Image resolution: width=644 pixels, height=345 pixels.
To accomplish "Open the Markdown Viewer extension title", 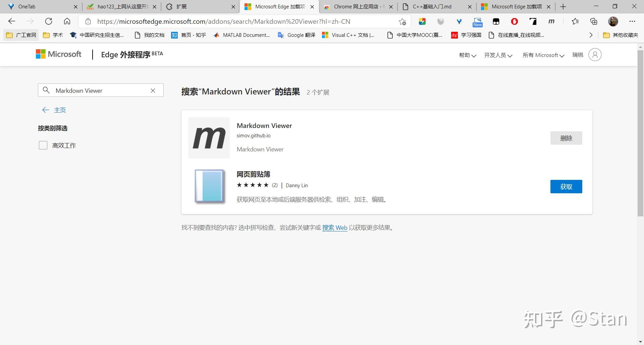I will pyautogui.click(x=264, y=126).
